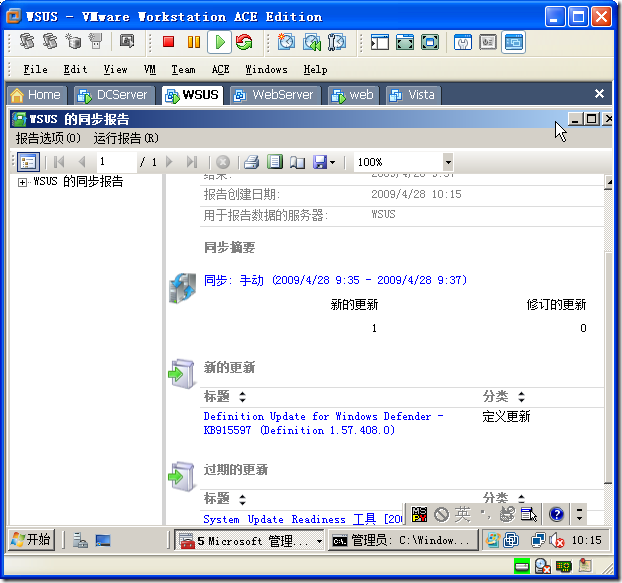Viewport: 622px width, 583px height.
Task: Revert to snapshot toolbar icon
Action: [x=312, y=42]
